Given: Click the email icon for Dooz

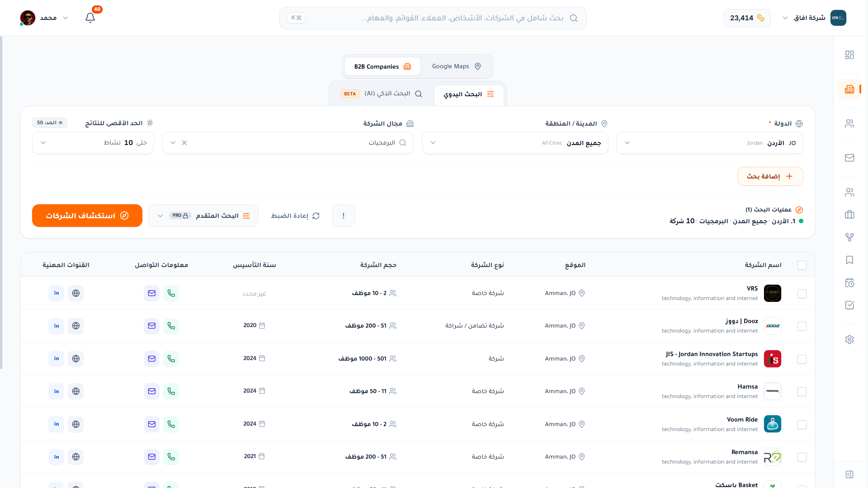Looking at the screenshot, I should coord(152,326).
